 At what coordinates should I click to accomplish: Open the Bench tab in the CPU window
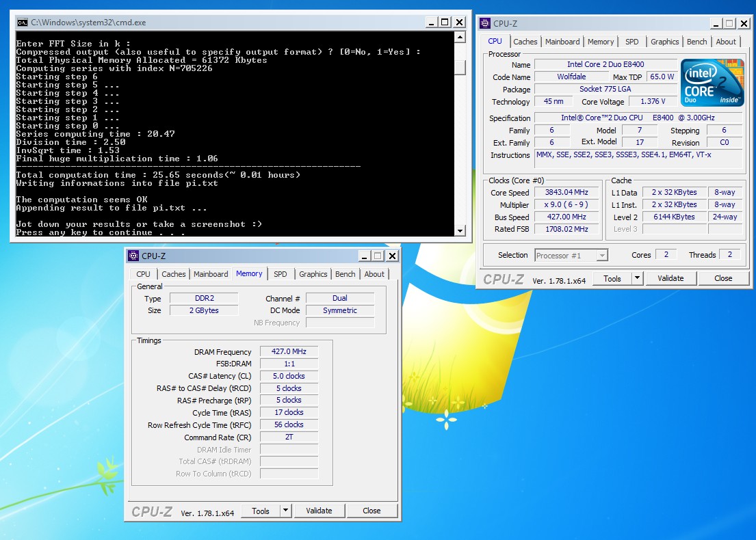tap(696, 42)
